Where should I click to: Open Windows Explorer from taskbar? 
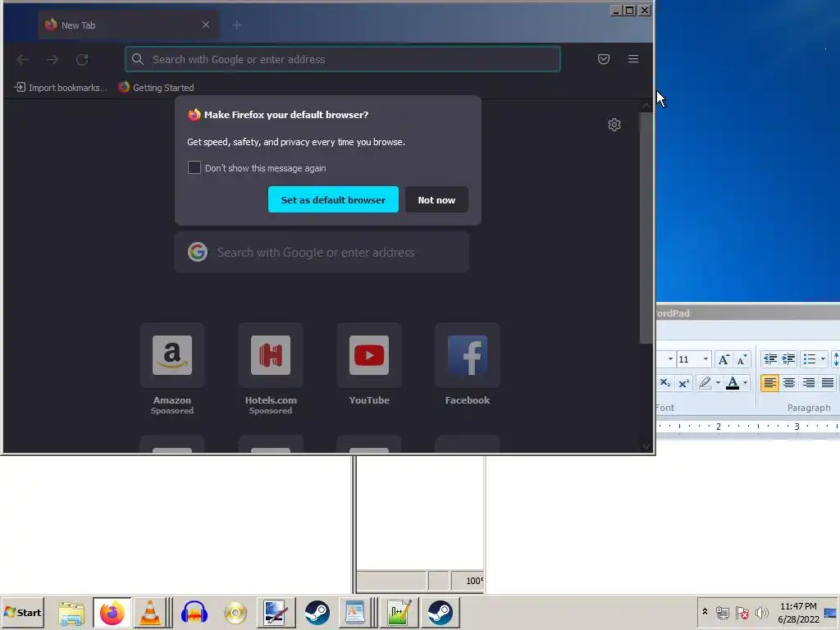pos(71,613)
